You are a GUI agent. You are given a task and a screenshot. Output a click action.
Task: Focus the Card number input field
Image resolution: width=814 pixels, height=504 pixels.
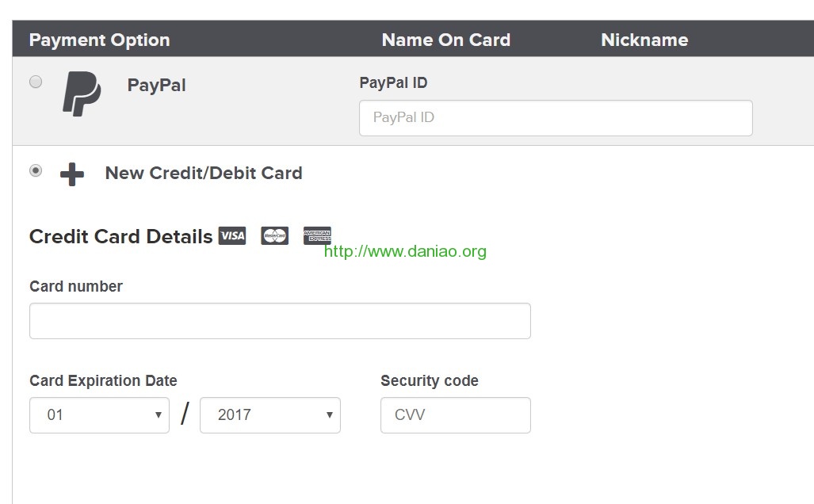click(x=280, y=321)
